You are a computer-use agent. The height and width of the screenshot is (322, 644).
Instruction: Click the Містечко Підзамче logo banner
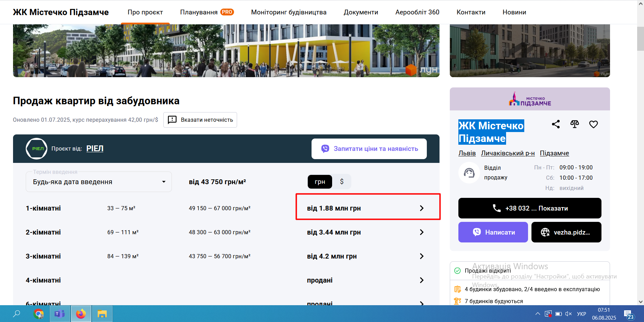click(x=530, y=99)
